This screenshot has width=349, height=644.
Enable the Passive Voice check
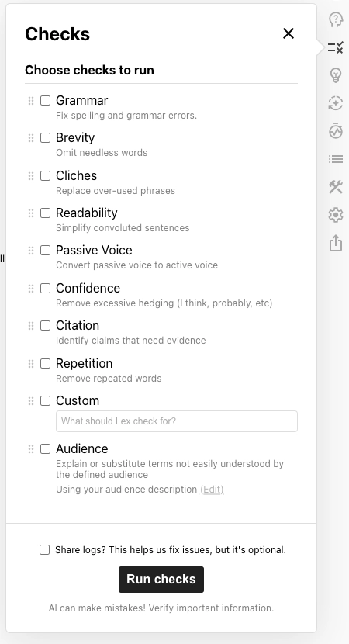coord(45,250)
